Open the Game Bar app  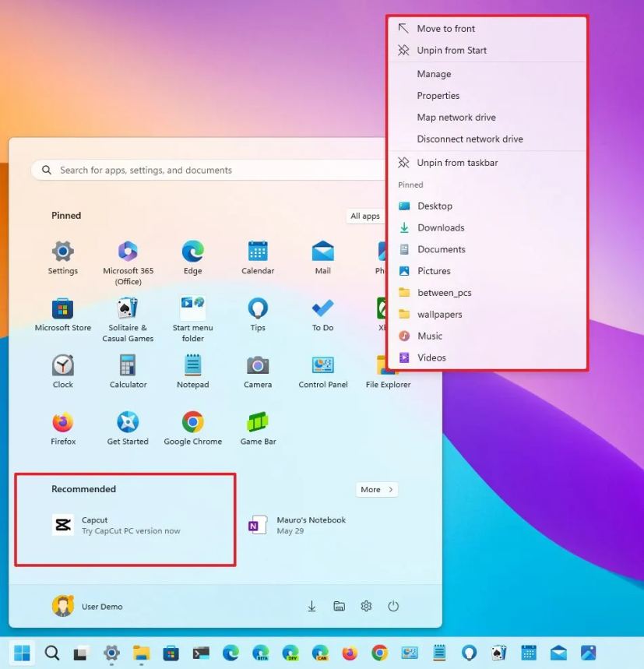point(258,428)
